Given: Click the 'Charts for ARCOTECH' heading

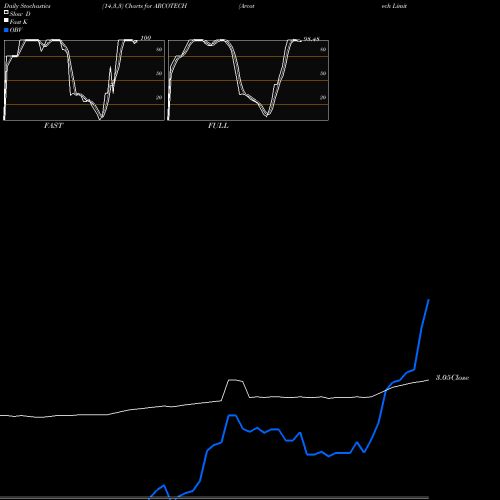Looking at the screenshot, I should coord(156,6).
